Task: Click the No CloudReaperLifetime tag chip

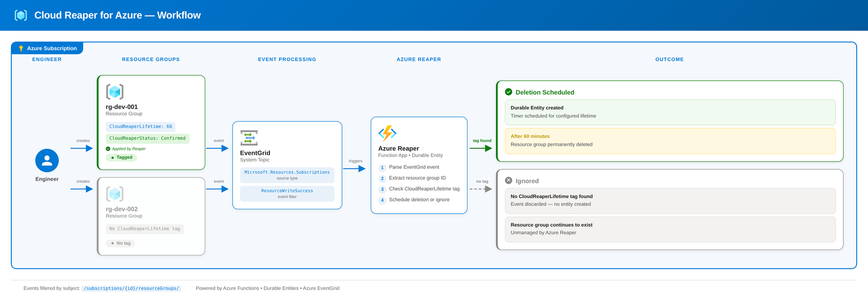Action: click(x=145, y=229)
